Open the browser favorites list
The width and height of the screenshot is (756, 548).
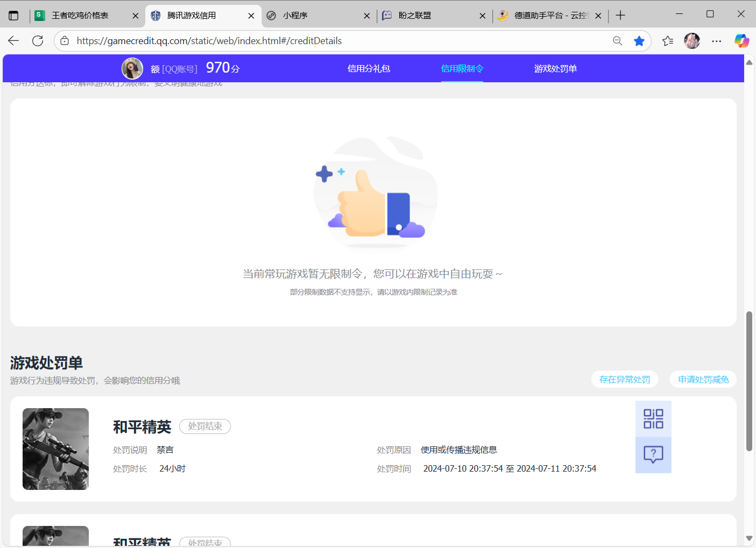click(x=668, y=41)
